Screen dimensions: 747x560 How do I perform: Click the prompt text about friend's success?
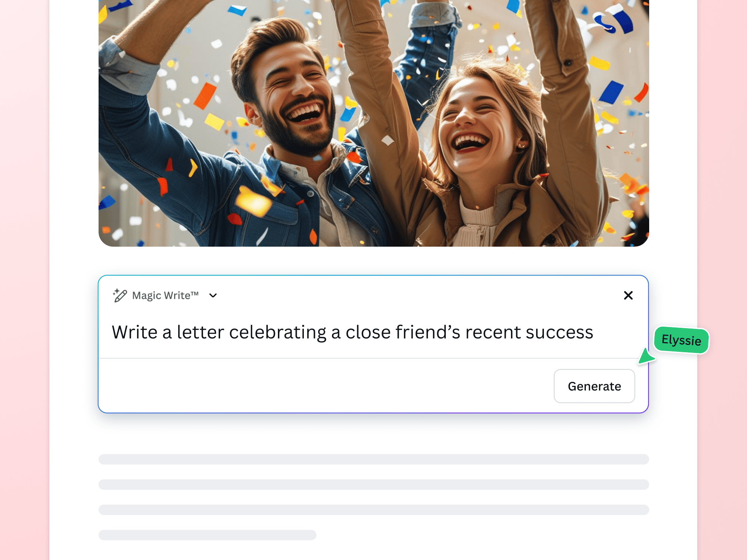coord(352,332)
